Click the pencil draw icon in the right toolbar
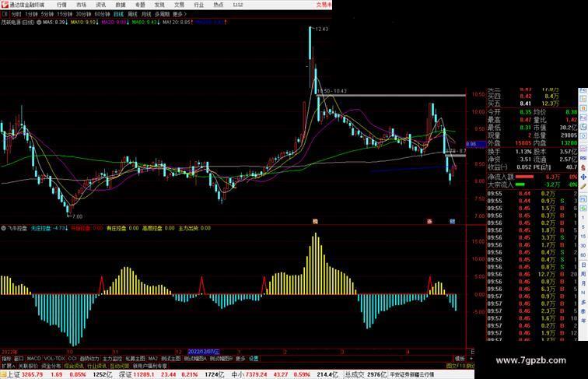The image size is (588, 379). tap(583, 186)
